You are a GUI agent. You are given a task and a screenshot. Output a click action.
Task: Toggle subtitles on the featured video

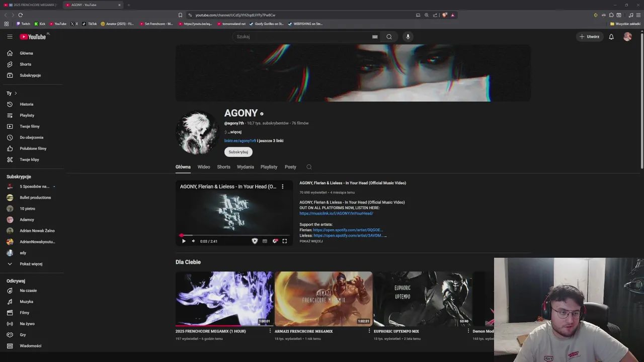click(265, 241)
